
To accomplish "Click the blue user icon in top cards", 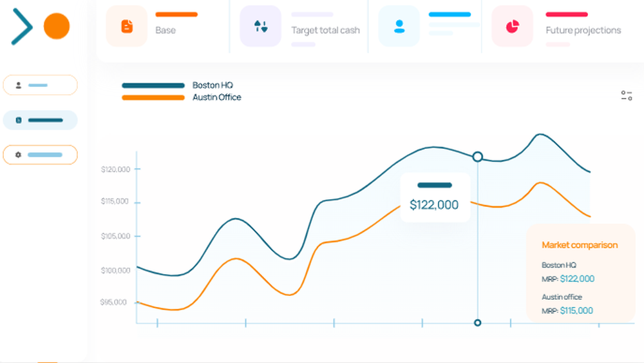I will [399, 26].
